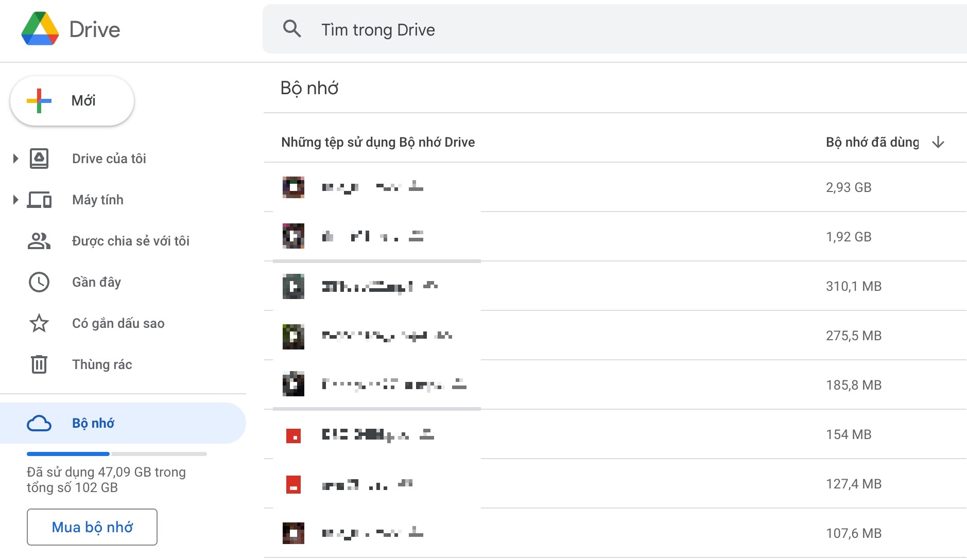The height and width of the screenshot is (560, 967).
Task: Open the 2,93 GB file thumbnail
Action: pyautogui.click(x=292, y=187)
